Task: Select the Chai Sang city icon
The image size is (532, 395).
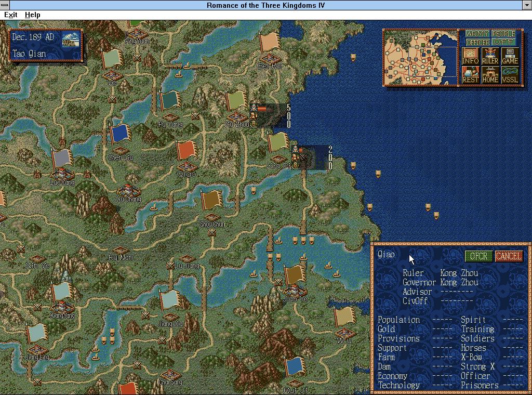Action: click(170, 375)
